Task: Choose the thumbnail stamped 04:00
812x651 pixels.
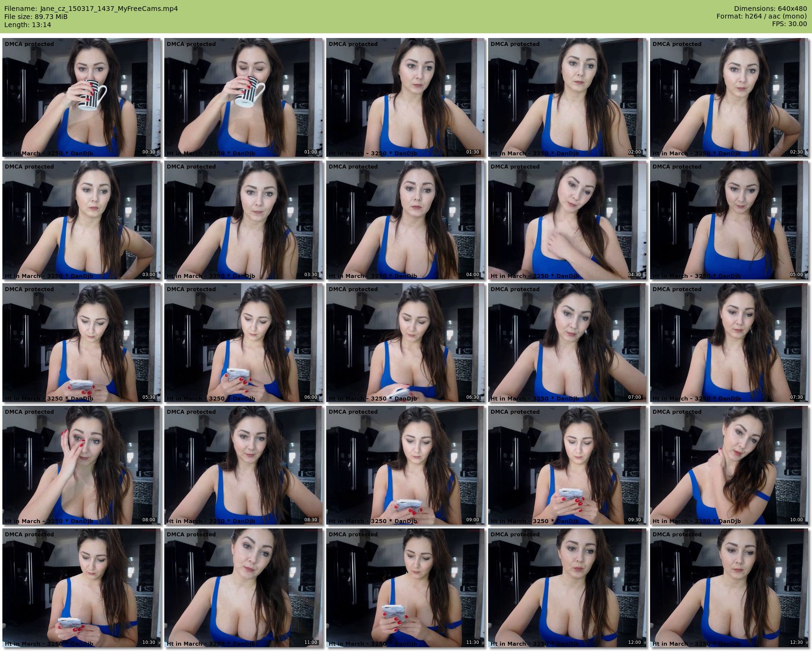Action: point(405,220)
